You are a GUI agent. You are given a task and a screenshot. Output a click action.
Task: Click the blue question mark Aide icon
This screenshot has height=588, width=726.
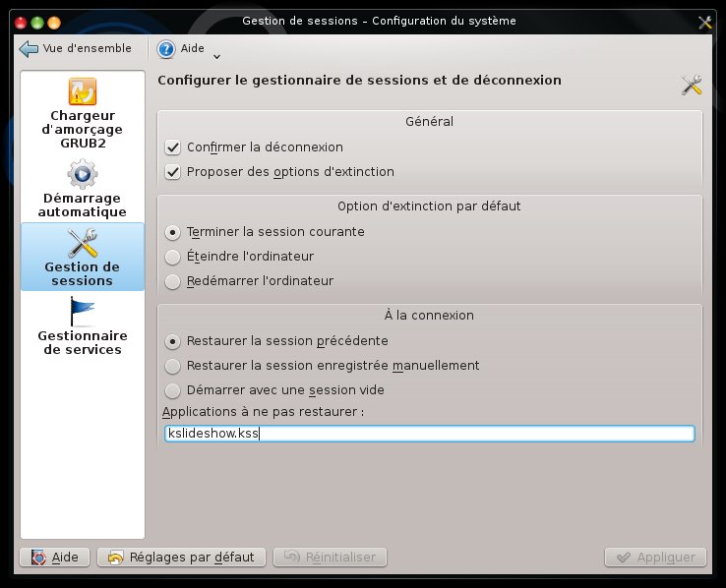pyautogui.click(x=165, y=48)
